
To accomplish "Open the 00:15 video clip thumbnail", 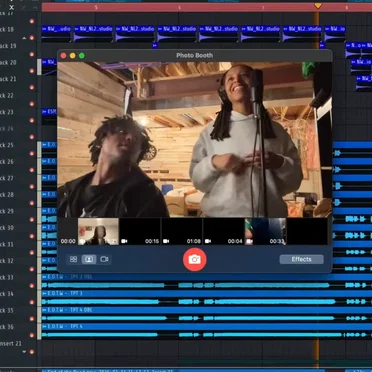I will [140, 232].
